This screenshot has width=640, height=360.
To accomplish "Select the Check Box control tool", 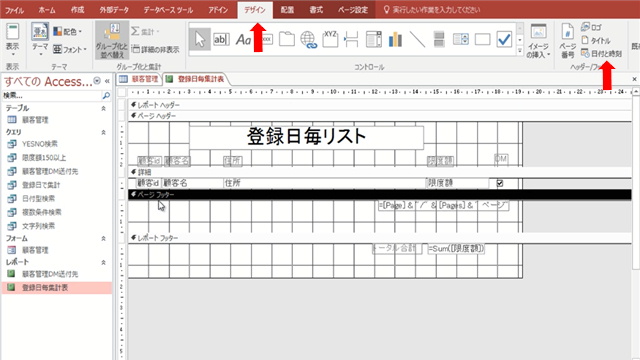I will coord(504,40).
